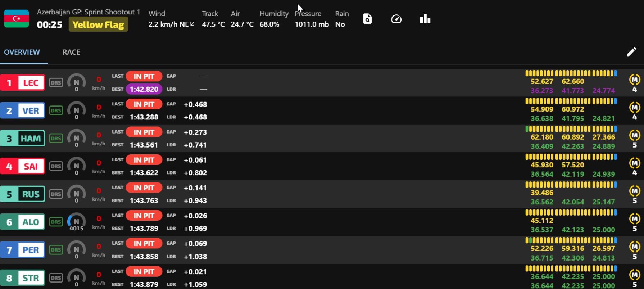This screenshot has width=644, height=289.
Task: Click the medium tyre icon for SAI
Action: click(635, 163)
